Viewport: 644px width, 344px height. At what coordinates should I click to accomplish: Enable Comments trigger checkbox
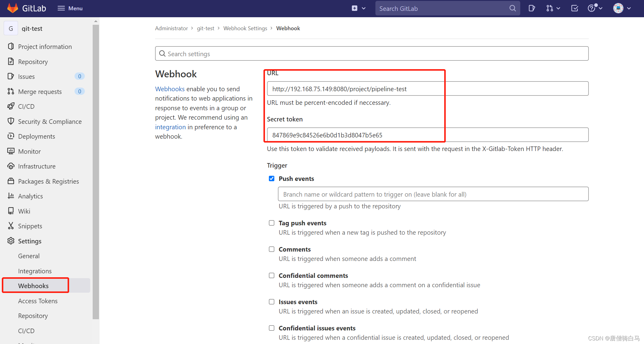pyautogui.click(x=272, y=249)
